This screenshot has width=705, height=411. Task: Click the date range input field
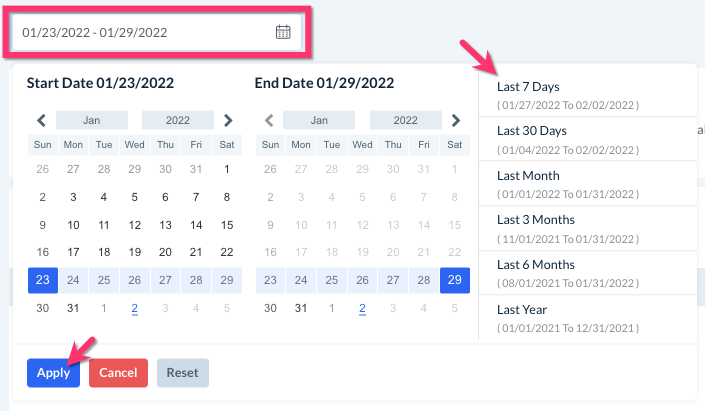pos(145,32)
